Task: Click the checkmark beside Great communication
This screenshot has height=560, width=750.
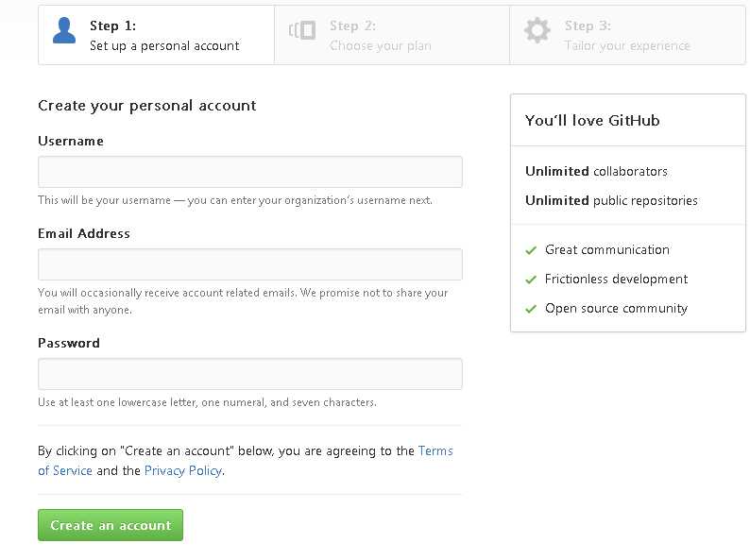Action: tap(531, 250)
